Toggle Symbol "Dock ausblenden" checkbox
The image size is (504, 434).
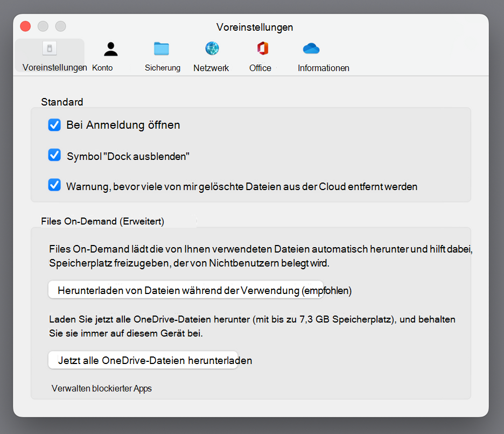pos(54,155)
